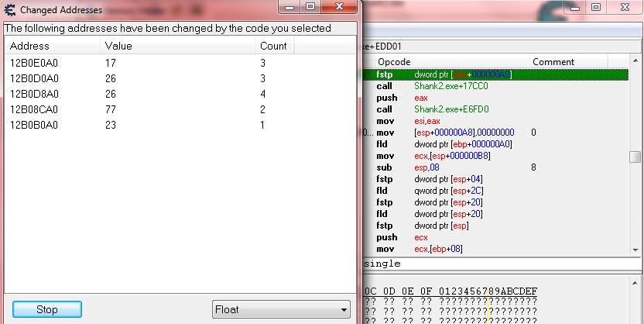Screen dimensions: 644x324
Task: Click the disassembler vertical scrollbar thumb
Action: click(x=635, y=157)
